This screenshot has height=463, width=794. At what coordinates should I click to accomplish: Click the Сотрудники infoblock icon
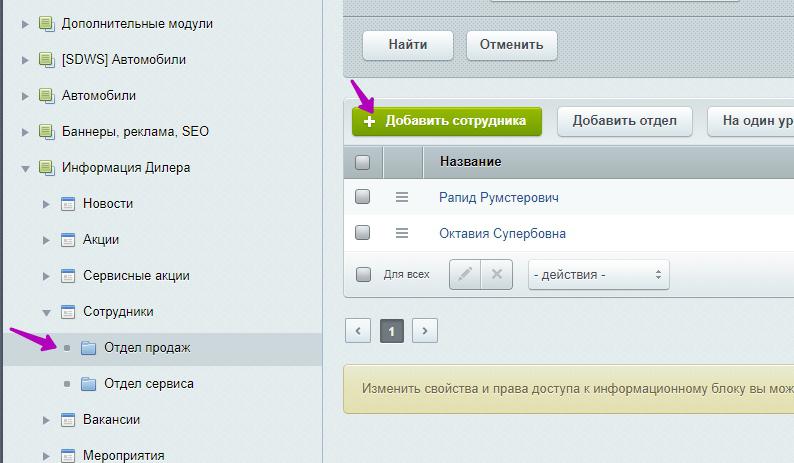(68, 312)
